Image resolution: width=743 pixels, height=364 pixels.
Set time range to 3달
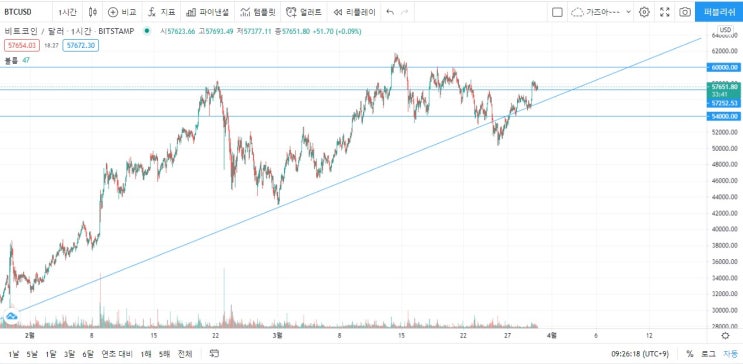coord(69,354)
